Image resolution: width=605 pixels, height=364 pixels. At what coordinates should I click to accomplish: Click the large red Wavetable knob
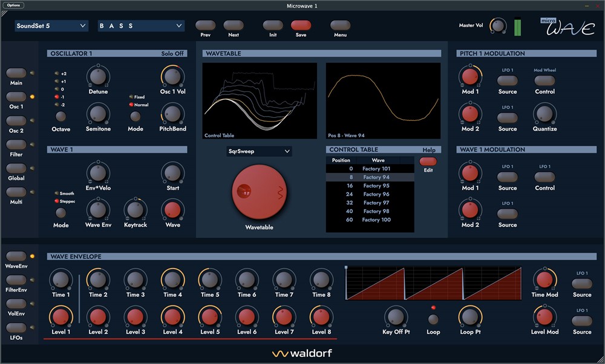click(259, 192)
